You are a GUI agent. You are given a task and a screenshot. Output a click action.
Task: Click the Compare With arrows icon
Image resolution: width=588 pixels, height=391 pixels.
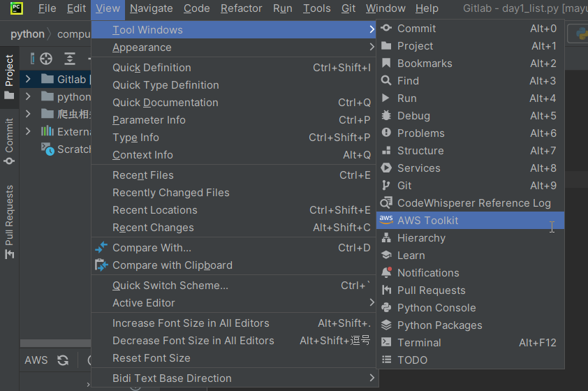click(x=101, y=248)
